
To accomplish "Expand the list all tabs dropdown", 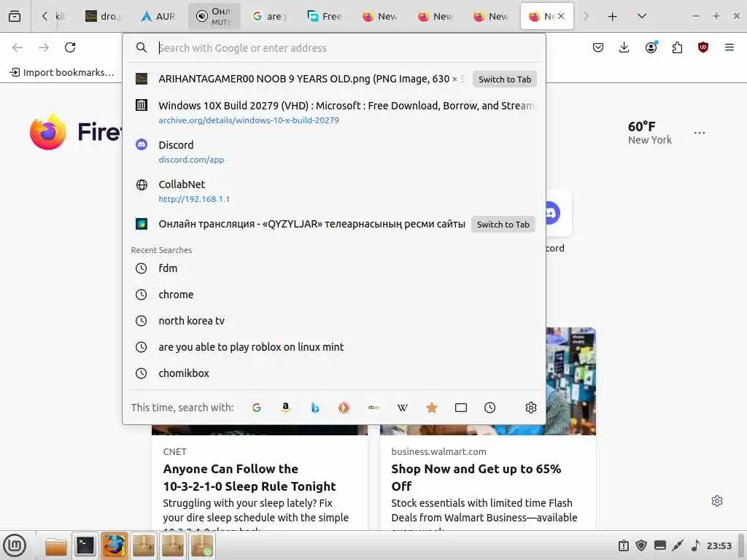I will (x=642, y=16).
